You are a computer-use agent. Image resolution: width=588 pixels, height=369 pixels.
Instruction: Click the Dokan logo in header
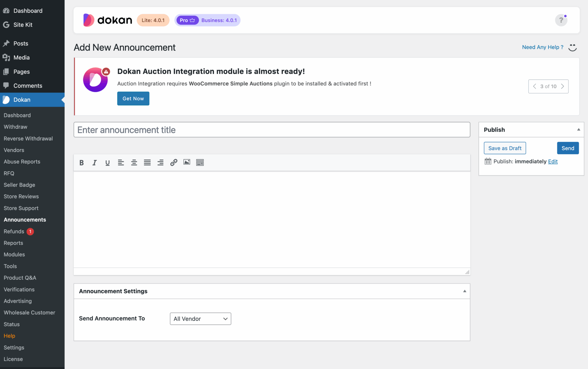107,20
